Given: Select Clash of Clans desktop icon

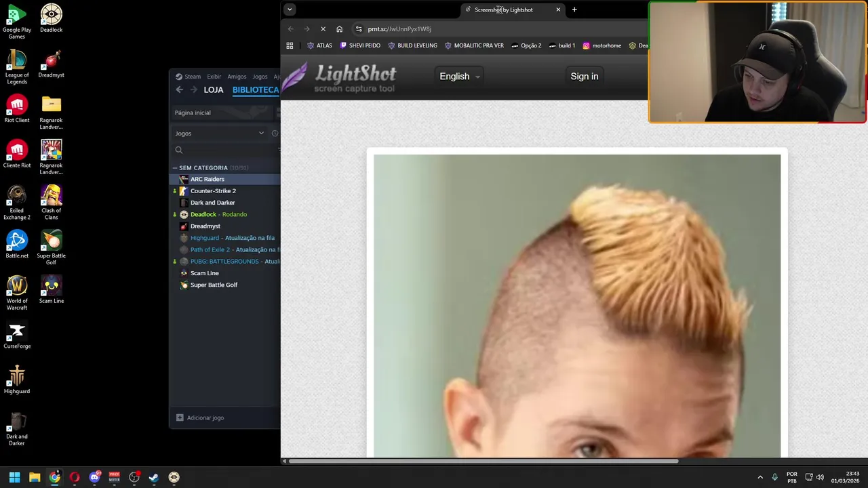Looking at the screenshot, I should (52, 202).
